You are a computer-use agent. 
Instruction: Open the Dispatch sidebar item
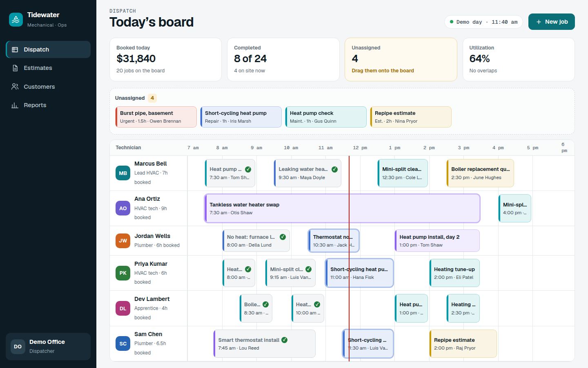[48, 49]
